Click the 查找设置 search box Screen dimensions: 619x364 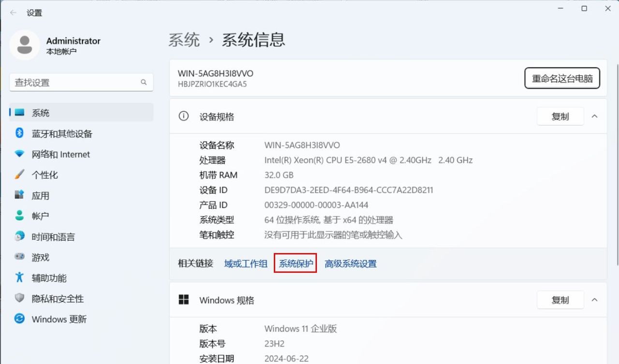81,82
